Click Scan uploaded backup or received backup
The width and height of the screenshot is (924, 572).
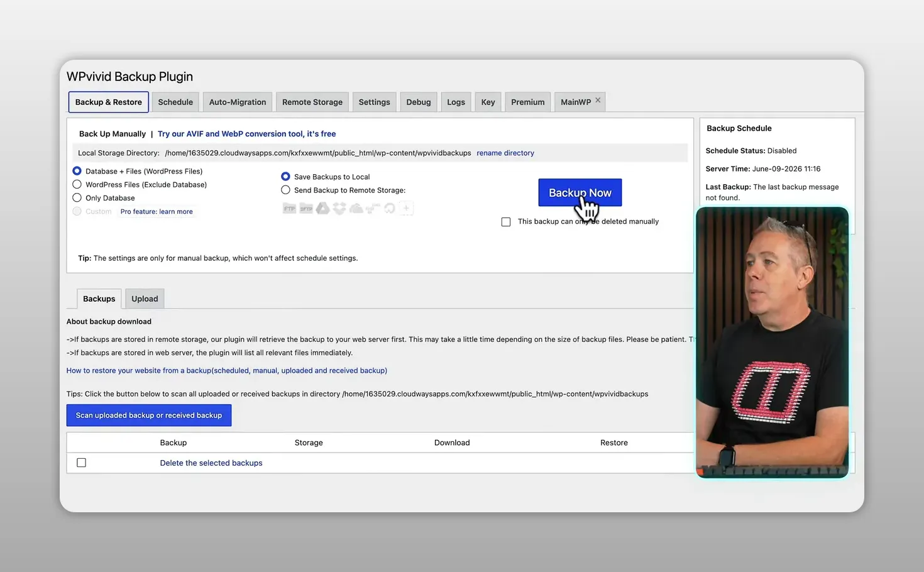point(149,415)
